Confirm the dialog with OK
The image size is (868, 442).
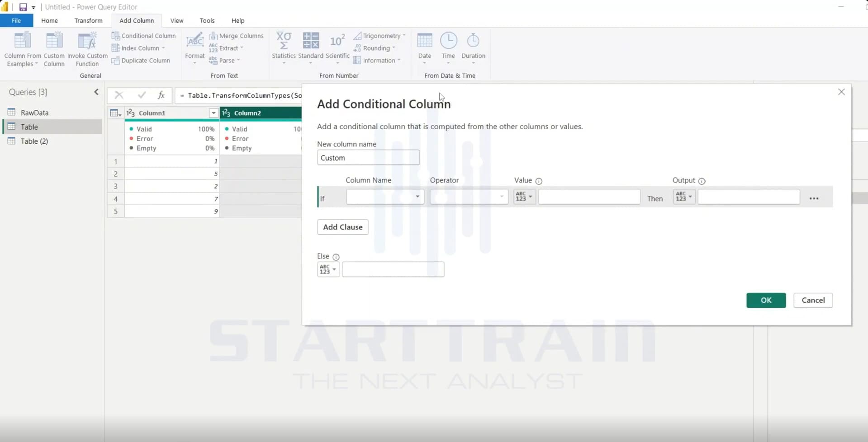pyautogui.click(x=766, y=300)
